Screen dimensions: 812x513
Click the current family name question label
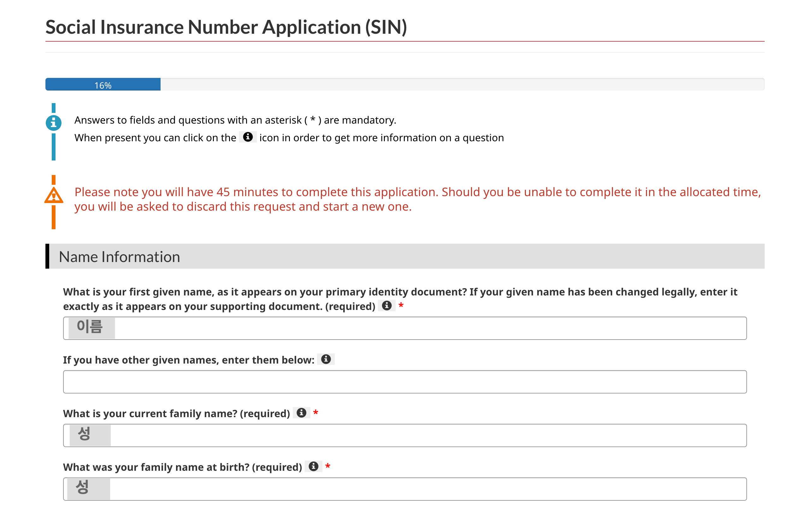click(176, 414)
